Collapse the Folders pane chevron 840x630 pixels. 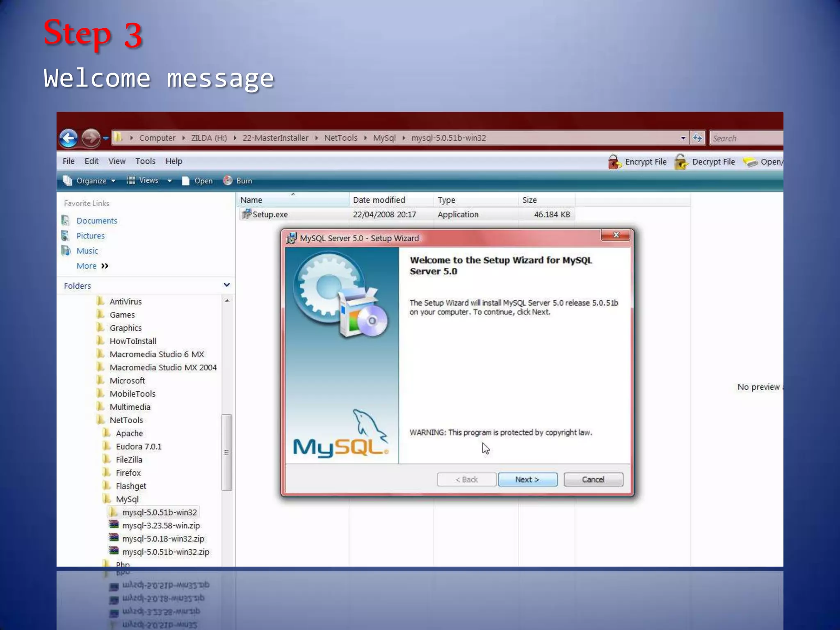pyautogui.click(x=226, y=285)
